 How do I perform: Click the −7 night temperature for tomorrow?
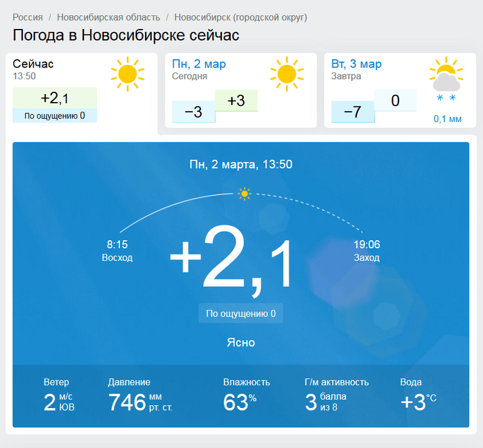(353, 112)
